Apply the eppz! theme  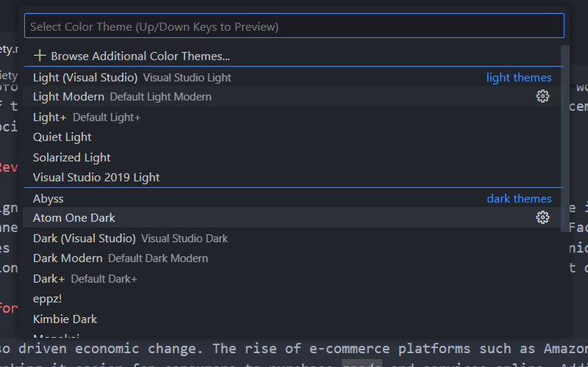pyautogui.click(x=49, y=299)
